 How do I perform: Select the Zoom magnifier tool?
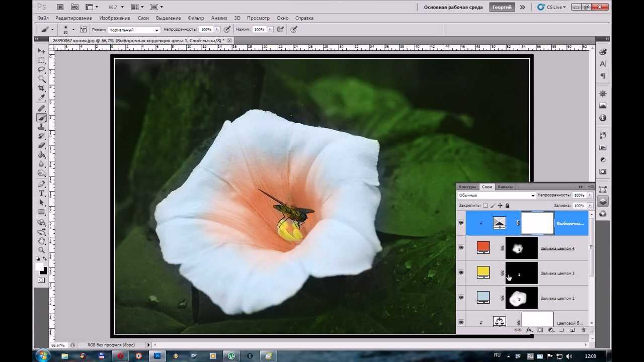pos(42,250)
